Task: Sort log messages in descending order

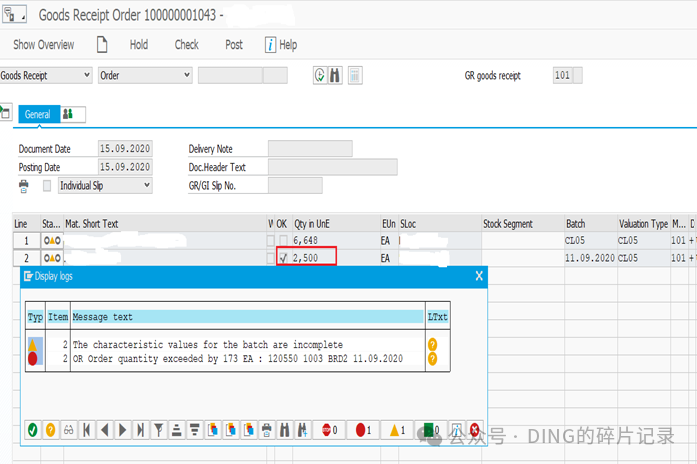Action: point(195,430)
